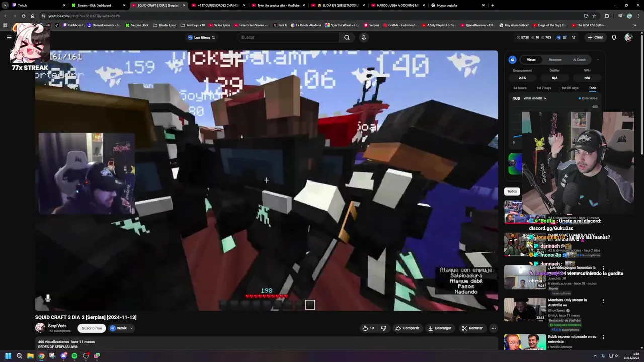Image resolution: width=644 pixels, height=362 pixels.
Task: Open the taskbar clock and date
Action: click(x=630, y=356)
